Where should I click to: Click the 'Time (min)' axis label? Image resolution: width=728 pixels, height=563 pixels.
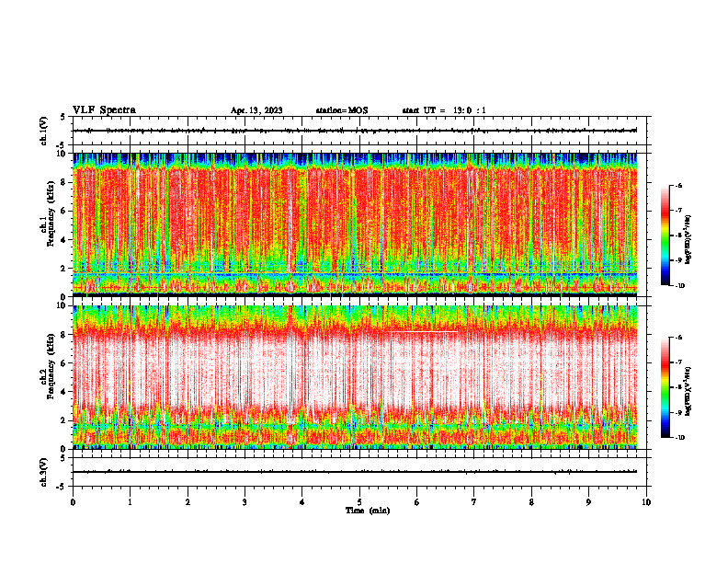point(368,511)
